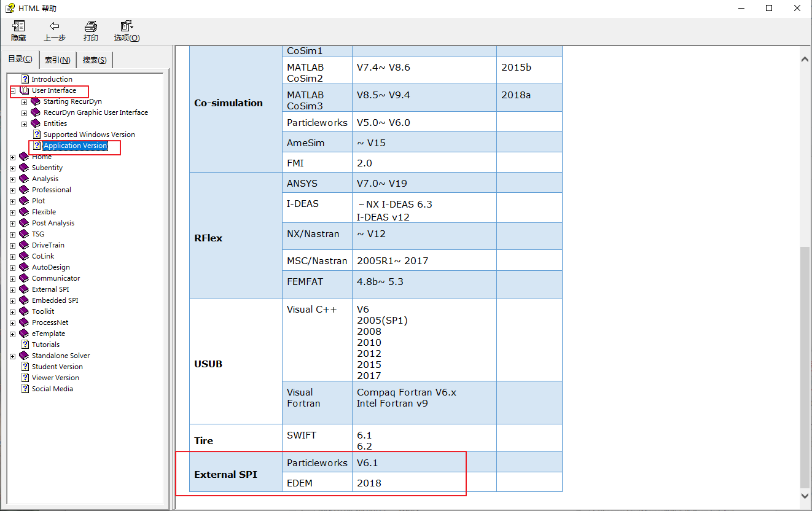This screenshot has width=812, height=511.
Task: Expand the Professional tree node
Action: (x=13, y=190)
